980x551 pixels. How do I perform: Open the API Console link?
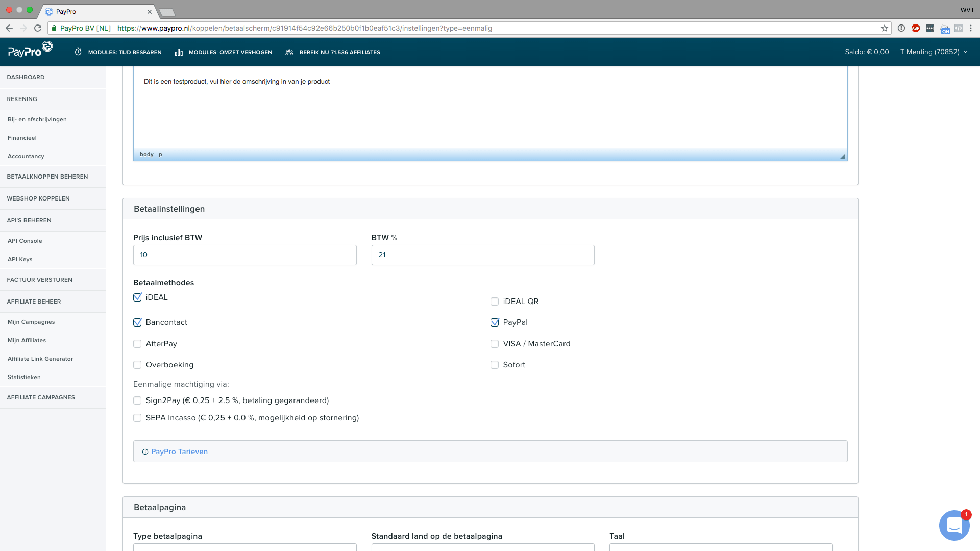coord(25,241)
